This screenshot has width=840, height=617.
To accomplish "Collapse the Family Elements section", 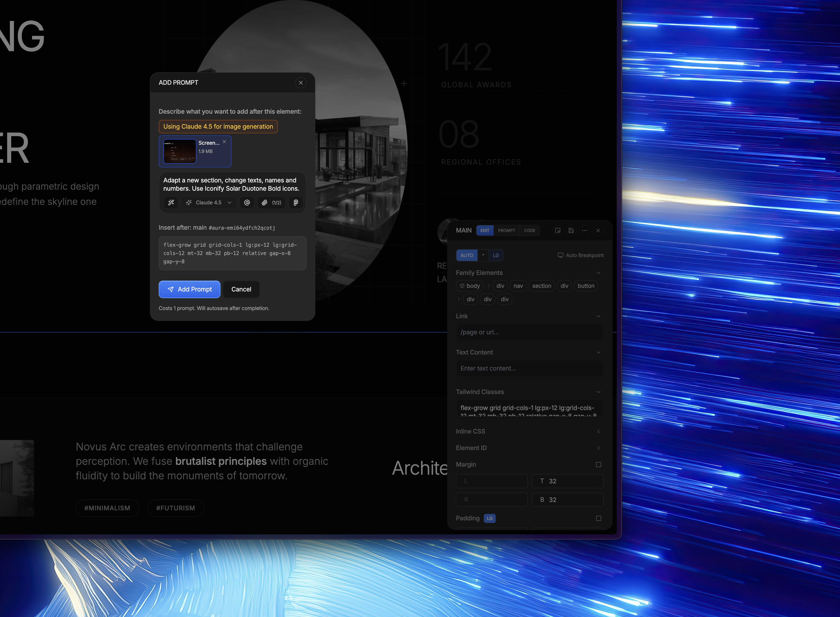I will click(x=599, y=273).
